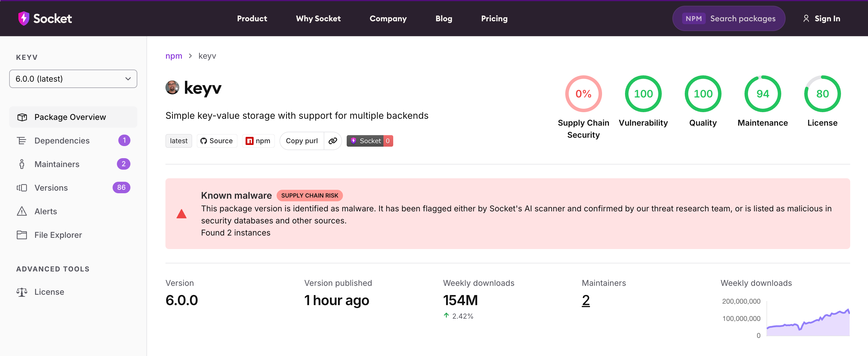This screenshot has height=356, width=868.
Task: Click the License scales icon
Action: (22, 292)
